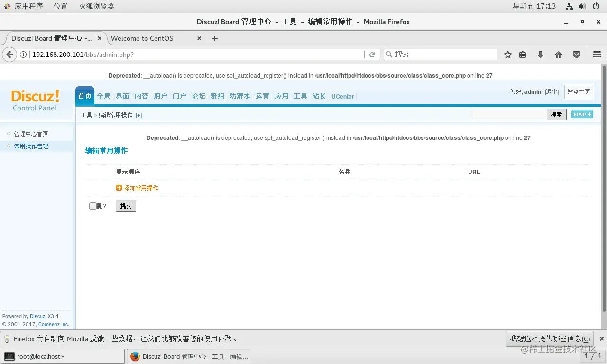This screenshot has height=364, width=607.
Task: Click the Comsenz Inc. footer link
Action: coord(54,324)
